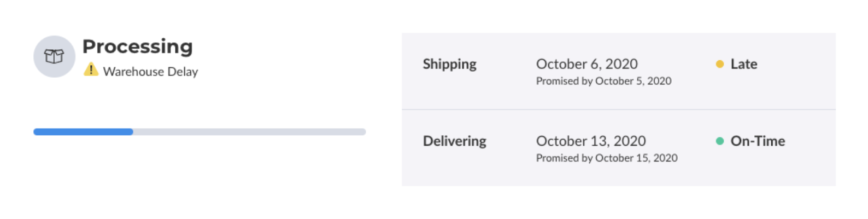The height and width of the screenshot is (219, 868).
Task: Click the Late status label
Action: (744, 64)
